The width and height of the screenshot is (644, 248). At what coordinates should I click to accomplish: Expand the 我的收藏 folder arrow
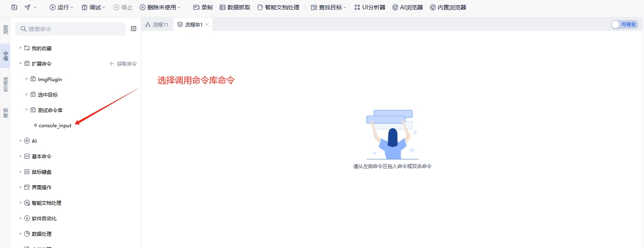click(x=20, y=48)
